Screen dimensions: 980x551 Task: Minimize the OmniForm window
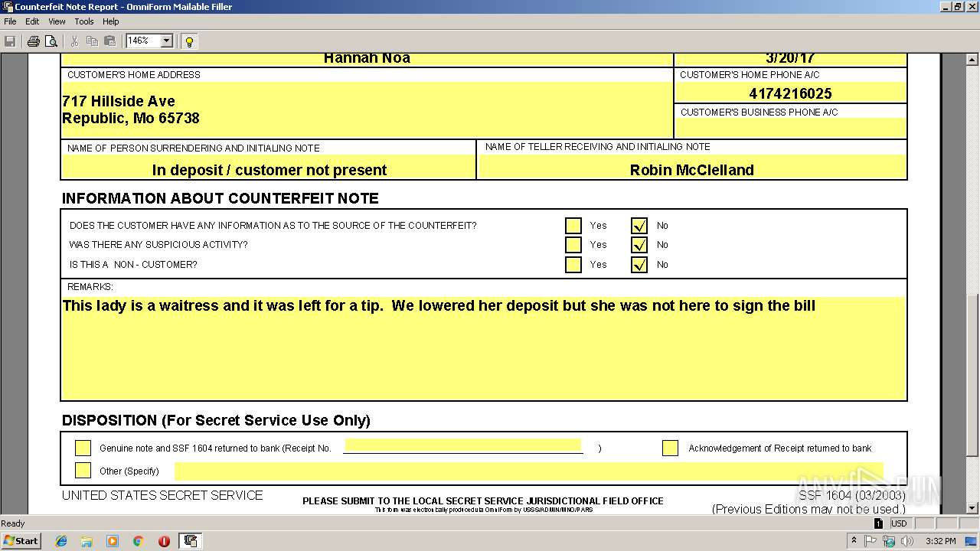(x=946, y=7)
